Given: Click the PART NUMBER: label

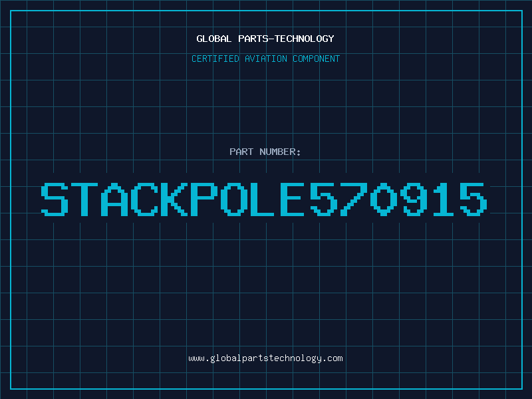Looking at the screenshot, I should pos(265,152).
